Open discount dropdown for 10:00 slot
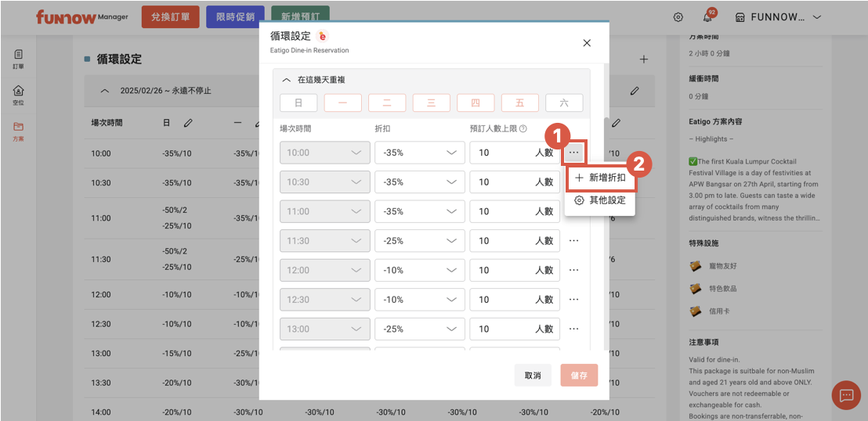Screen dimensions: 868x421 click(419, 153)
